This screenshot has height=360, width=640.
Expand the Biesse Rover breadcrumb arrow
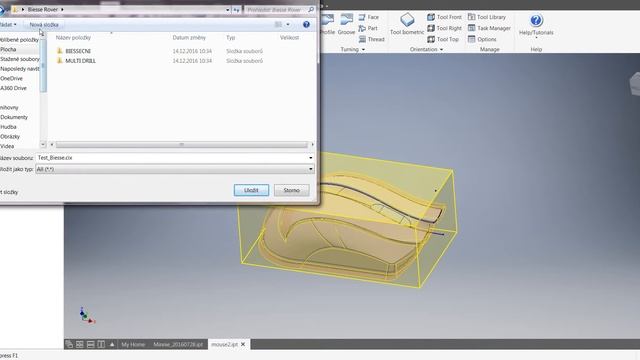point(62,9)
